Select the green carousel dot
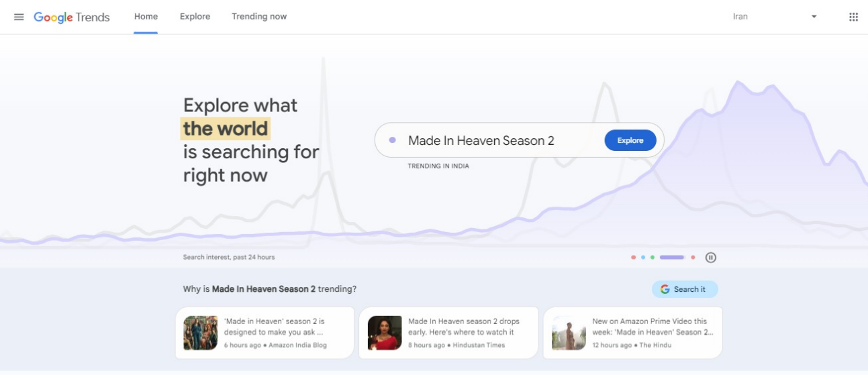 tap(652, 258)
